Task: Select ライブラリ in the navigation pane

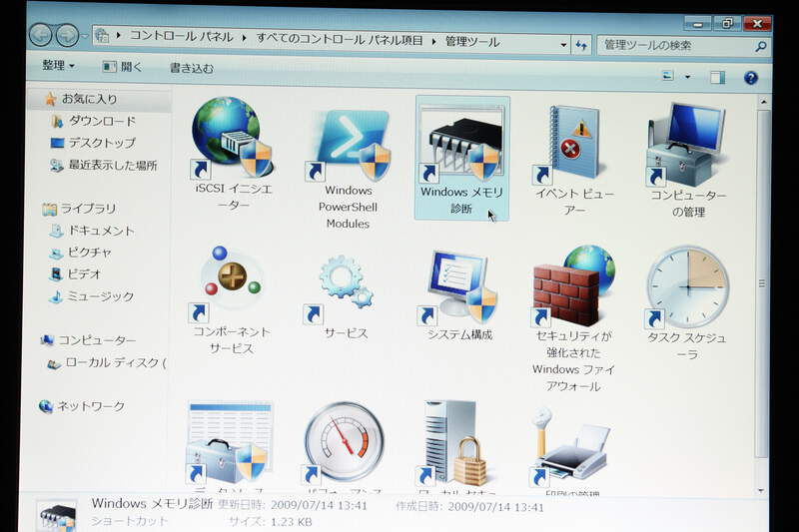Action: 80,209
